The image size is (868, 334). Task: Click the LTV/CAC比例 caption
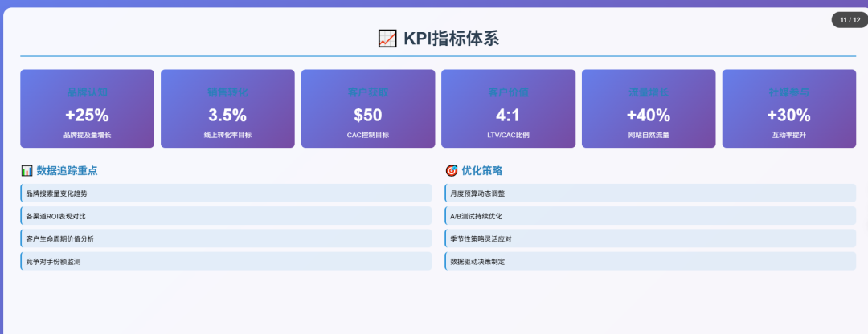pyautogui.click(x=508, y=135)
